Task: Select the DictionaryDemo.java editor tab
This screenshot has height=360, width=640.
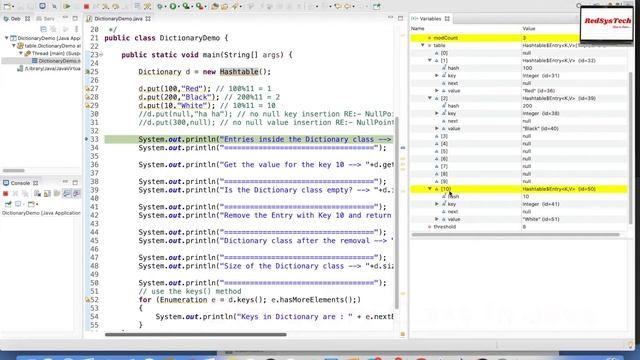Action: [x=118, y=19]
